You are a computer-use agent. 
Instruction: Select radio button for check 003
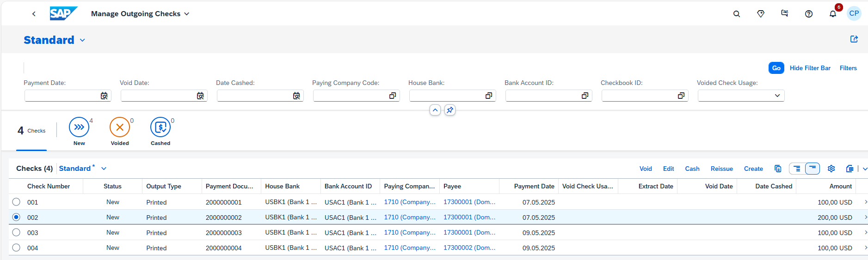16,232
